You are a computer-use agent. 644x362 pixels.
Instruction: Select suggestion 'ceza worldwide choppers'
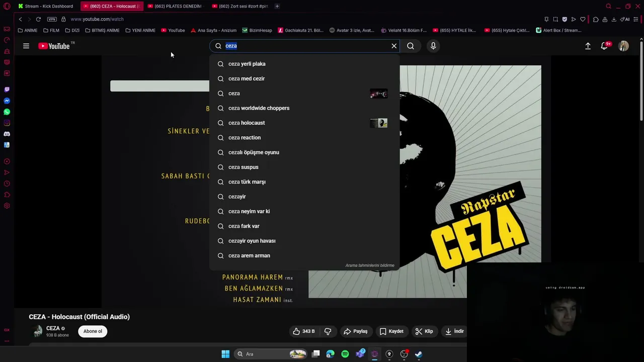click(304, 108)
